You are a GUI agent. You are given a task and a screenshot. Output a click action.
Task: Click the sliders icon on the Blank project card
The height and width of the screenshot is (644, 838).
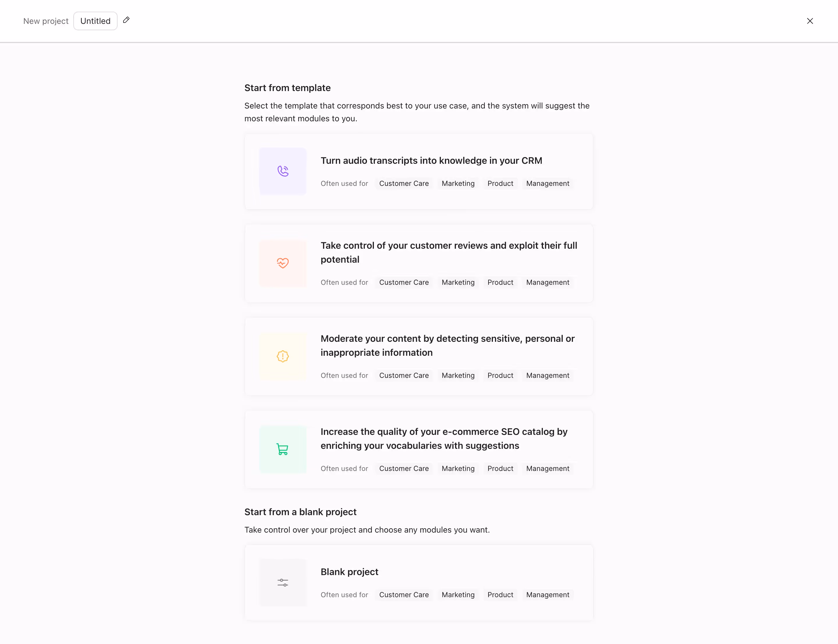(282, 582)
